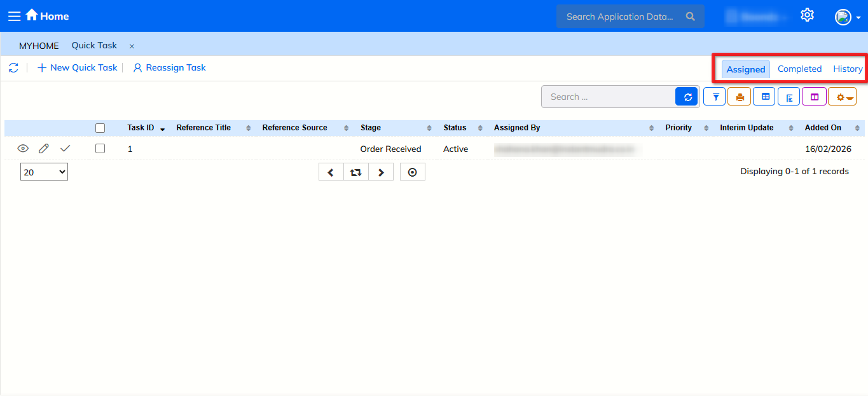Open the hamburger menu beside Home
Viewport: 868px width, 396px height.
point(14,16)
